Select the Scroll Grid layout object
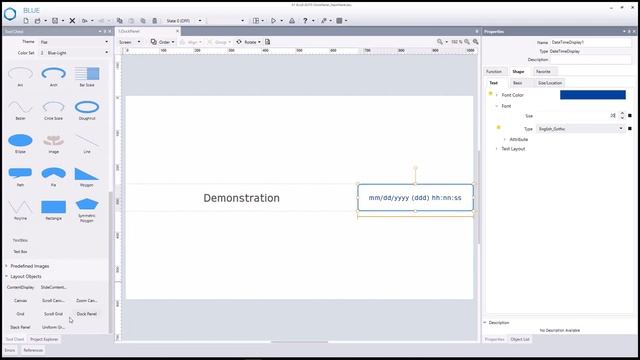The height and width of the screenshot is (360, 640). pos(53,314)
